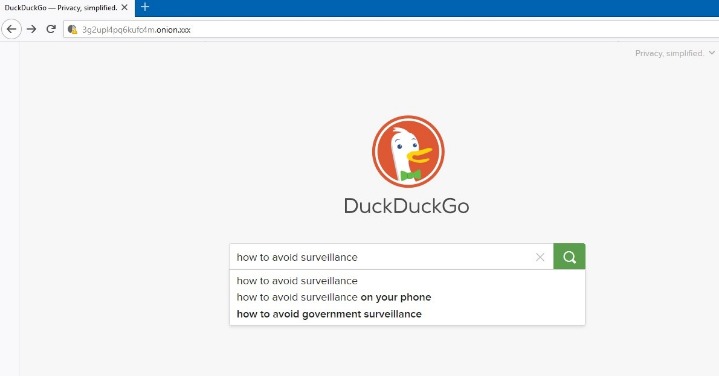The image size is (719, 376).
Task: Choose suggestion 'how to avoid surveillance'
Action: click(x=407, y=281)
